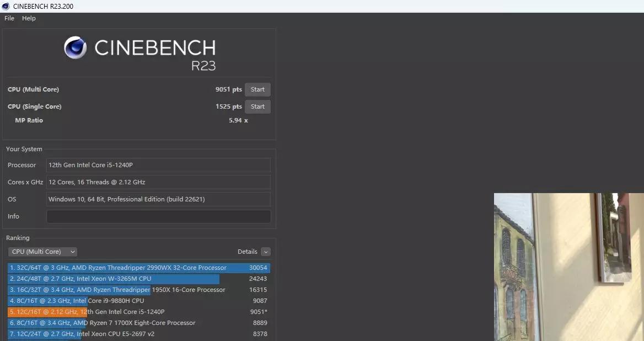
Task: Click the Processor field showing i5-1240P
Action: point(159,165)
